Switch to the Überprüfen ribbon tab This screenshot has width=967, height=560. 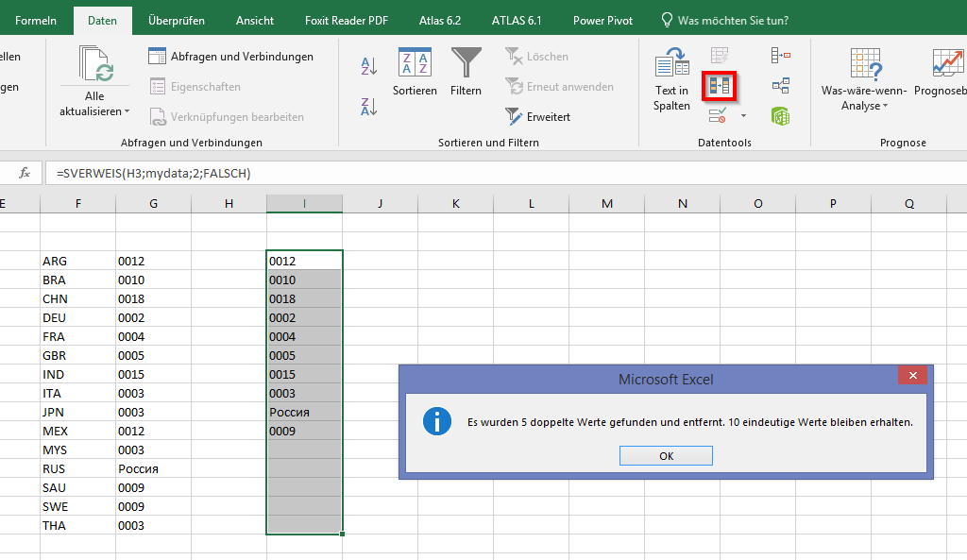pos(176,20)
